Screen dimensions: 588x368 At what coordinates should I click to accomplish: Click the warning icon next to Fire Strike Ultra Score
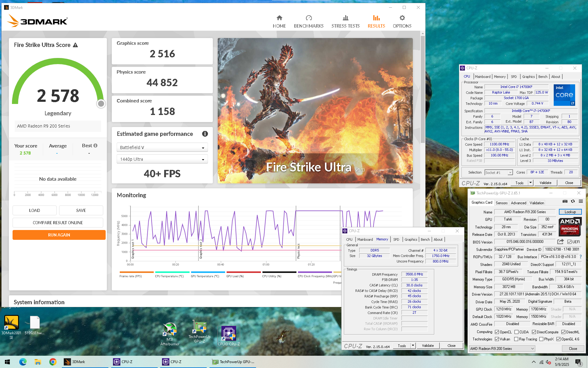[75, 45]
